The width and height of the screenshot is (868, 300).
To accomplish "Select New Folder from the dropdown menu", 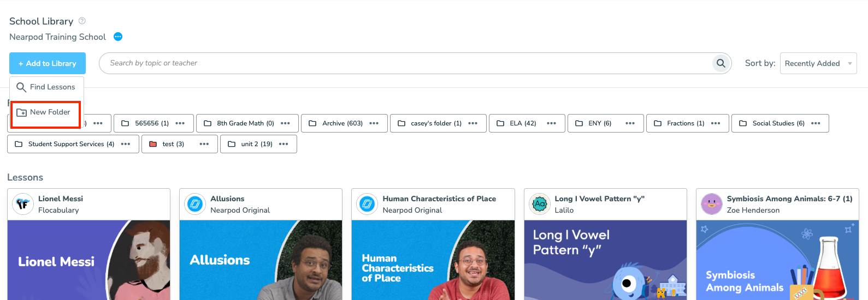I will point(45,112).
